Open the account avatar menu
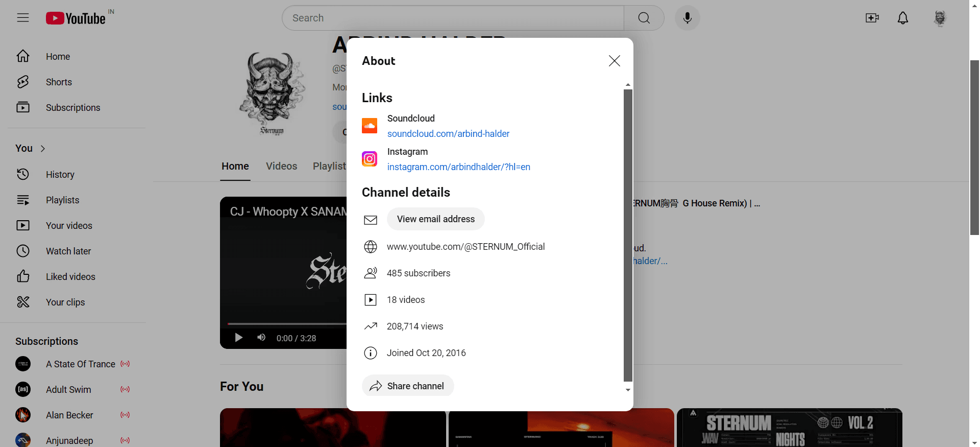 point(940,18)
